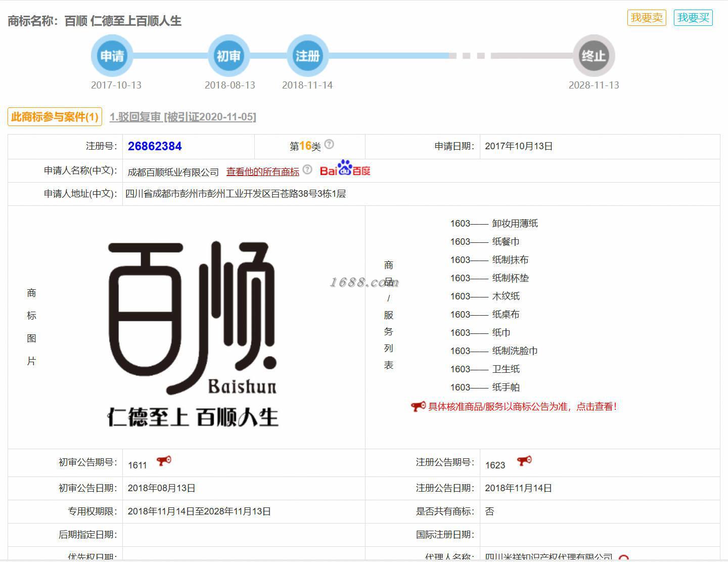
Task: Select the 申请 timeline stage circle
Action: 112,56
